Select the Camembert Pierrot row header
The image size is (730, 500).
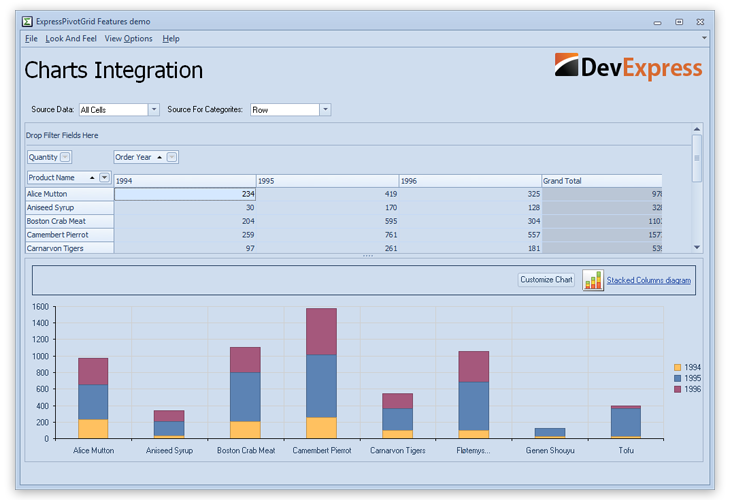(x=69, y=235)
